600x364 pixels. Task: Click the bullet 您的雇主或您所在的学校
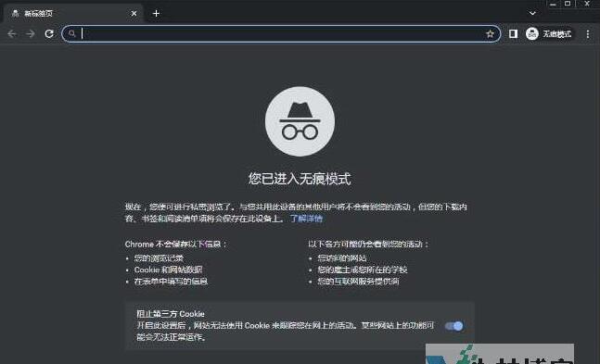[x=362, y=270]
